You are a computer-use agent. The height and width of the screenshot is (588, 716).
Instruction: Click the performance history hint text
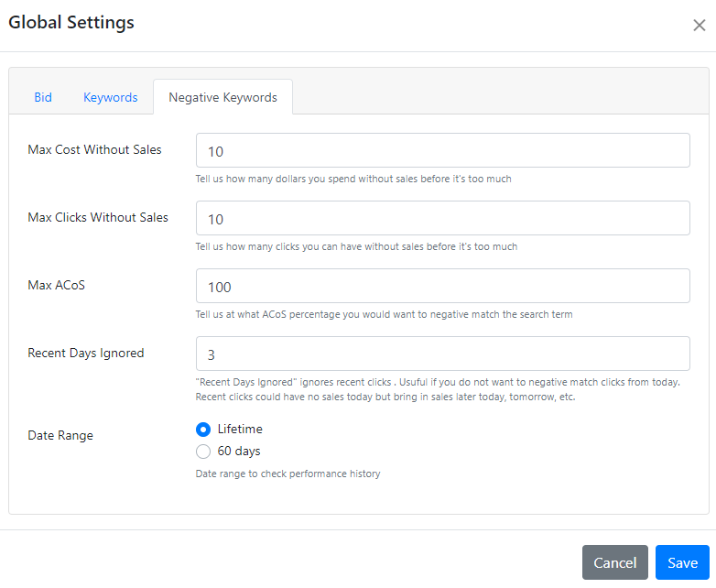pos(287,474)
